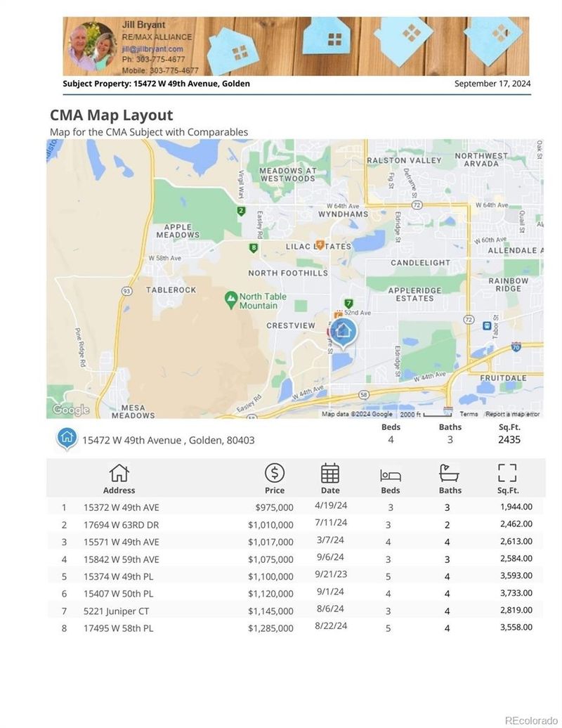Screen dimensions: 562x728
Task: Select the blue home marker on the map
Action: tap(343, 333)
